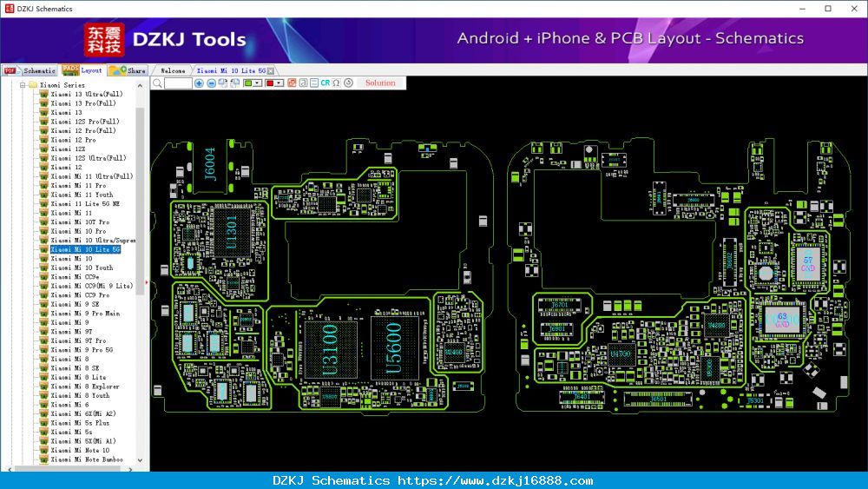Select the Xiaomi Mi 10 Lite 5G document tab
Screen dimensions: 868x489
pos(232,71)
